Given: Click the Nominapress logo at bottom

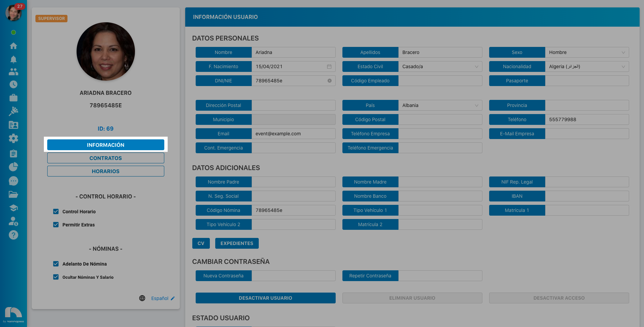Looking at the screenshot, I should [13, 315].
